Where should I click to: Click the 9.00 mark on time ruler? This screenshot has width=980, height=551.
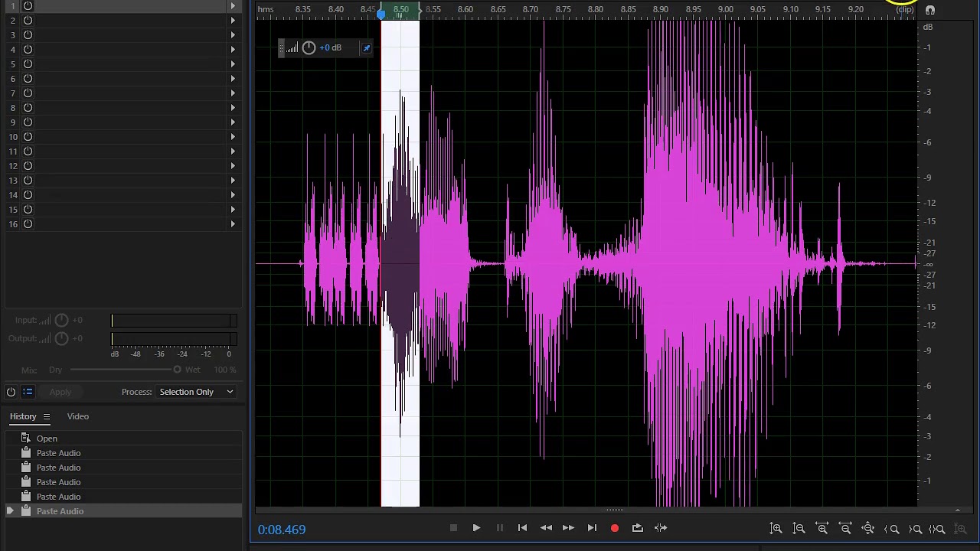pos(725,9)
